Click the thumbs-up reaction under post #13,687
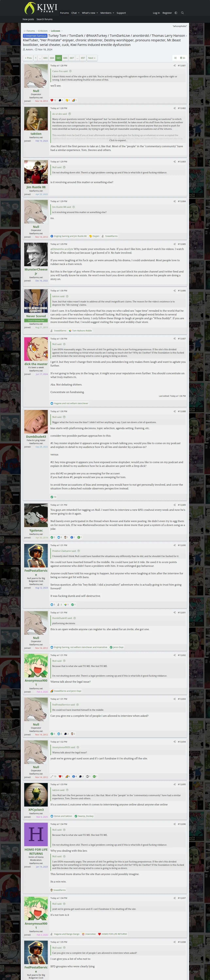Screen dimensions: 210x980 pyautogui.click(x=52, y=403)
